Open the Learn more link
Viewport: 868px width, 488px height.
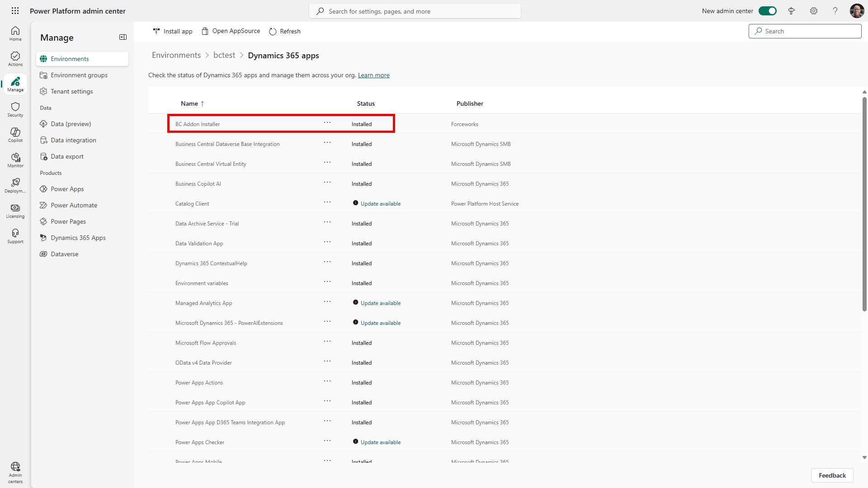373,75
